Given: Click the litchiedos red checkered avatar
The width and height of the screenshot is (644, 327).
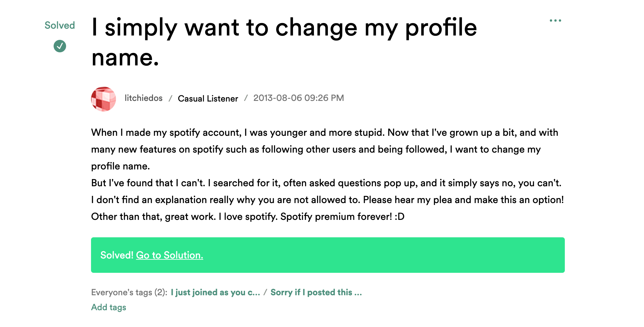Looking at the screenshot, I should tap(103, 99).
